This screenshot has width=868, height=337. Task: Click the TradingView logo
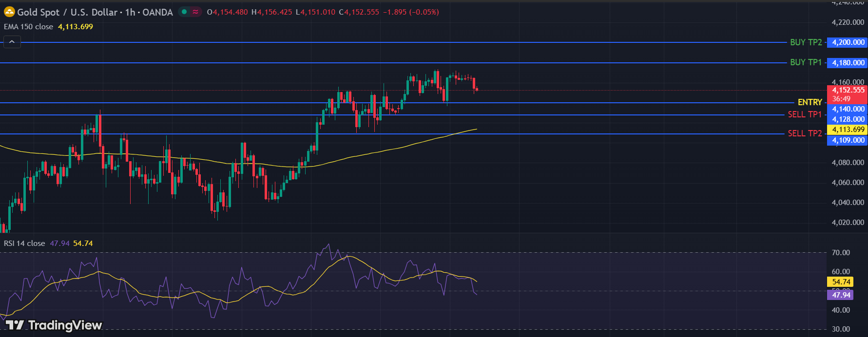54,325
